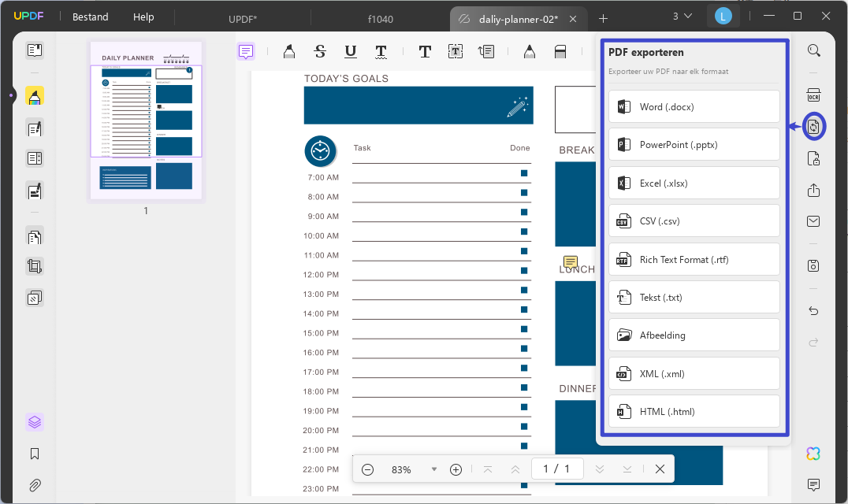848x504 pixels.
Task: Open the attachments paperclip panel
Action: pyautogui.click(x=35, y=485)
